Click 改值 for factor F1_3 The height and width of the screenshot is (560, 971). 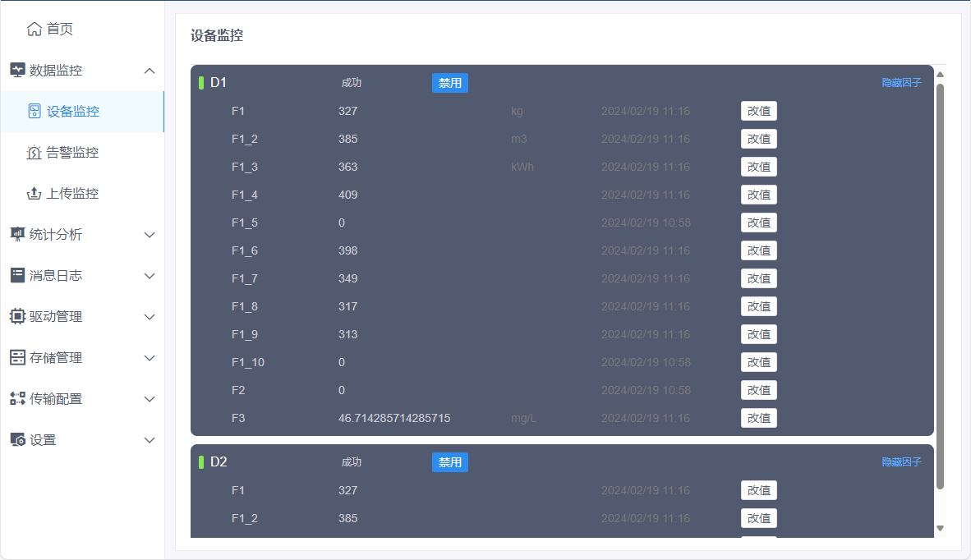point(758,167)
